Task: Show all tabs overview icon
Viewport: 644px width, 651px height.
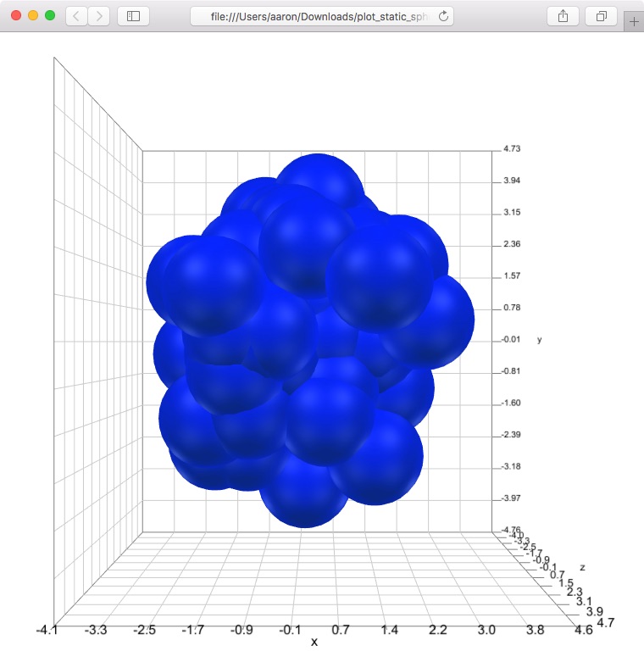Action: (601, 16)
